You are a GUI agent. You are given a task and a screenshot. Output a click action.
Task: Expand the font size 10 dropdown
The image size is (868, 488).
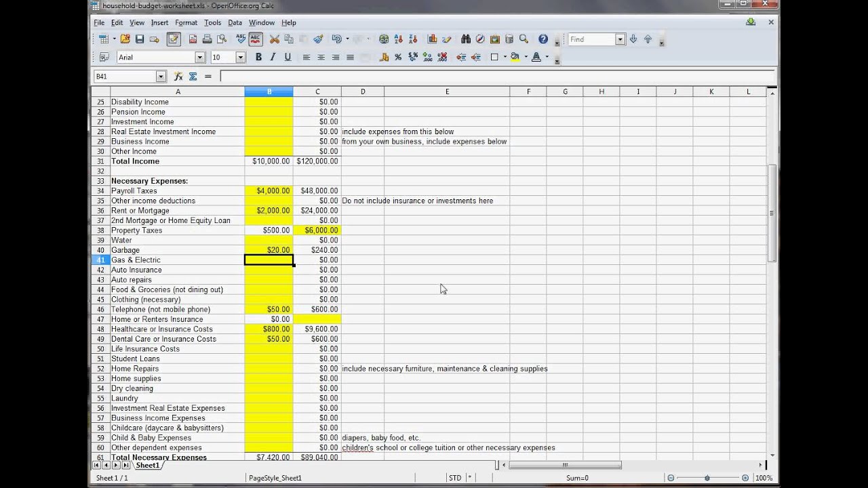pyautogui.click(x=241, y=58)
